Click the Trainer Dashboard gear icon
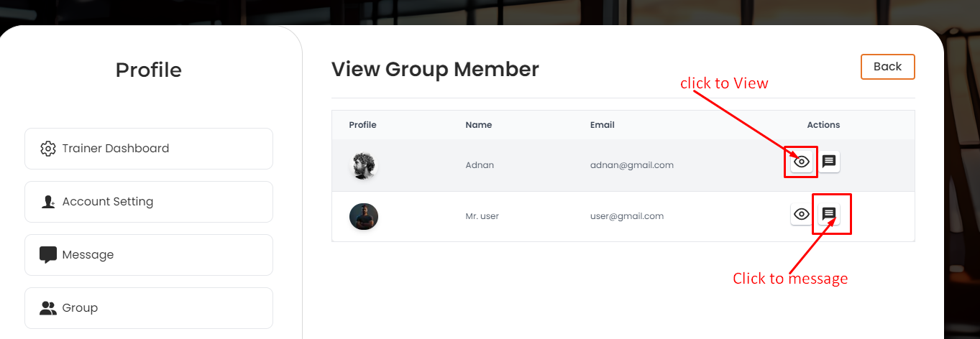 point(48,149)
